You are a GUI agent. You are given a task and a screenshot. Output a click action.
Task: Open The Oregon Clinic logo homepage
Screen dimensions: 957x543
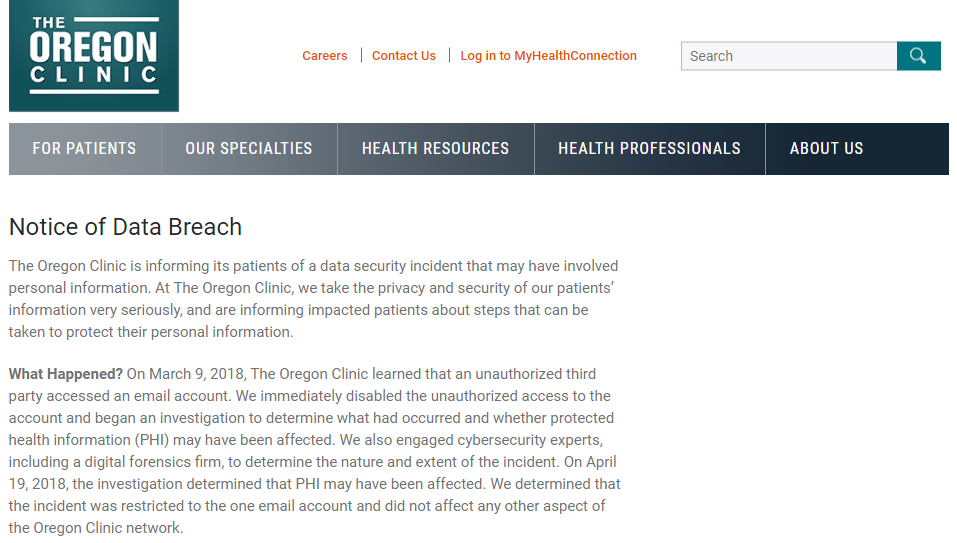pos(94,56)
